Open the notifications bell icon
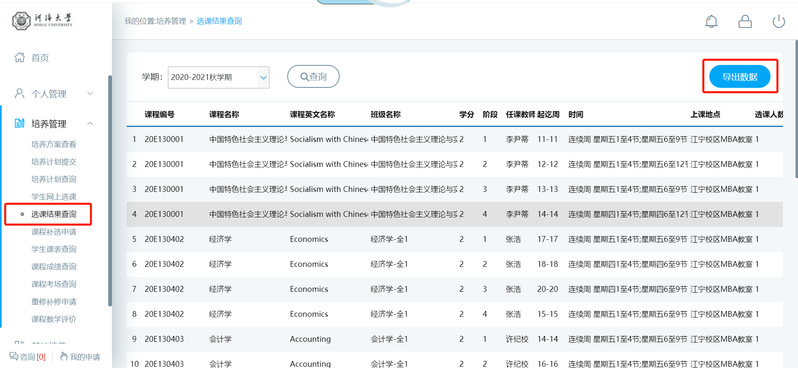The height and width of the screenshot is (368, 798). (711, 21)
